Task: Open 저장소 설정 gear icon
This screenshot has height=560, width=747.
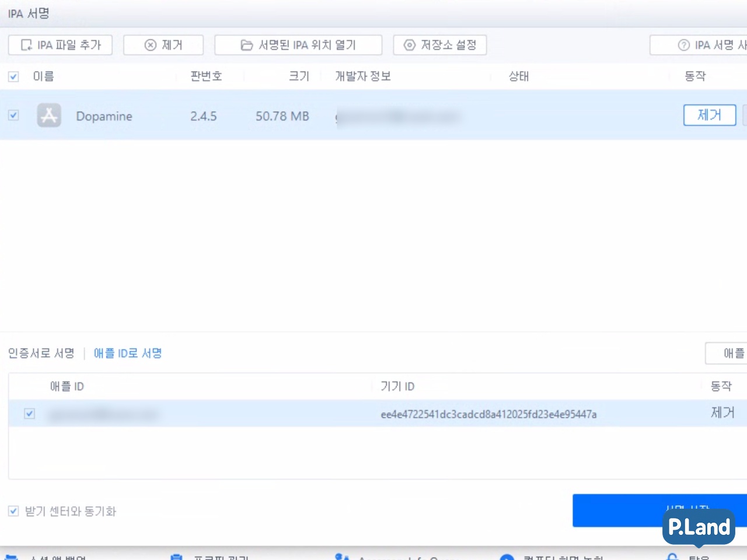Action: coord(410,45)
